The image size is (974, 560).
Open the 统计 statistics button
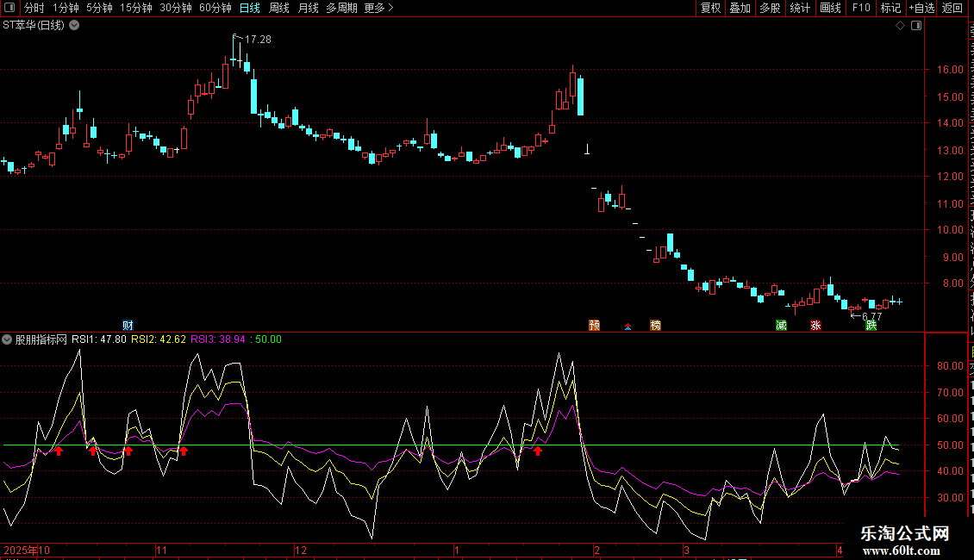pos(800,8)
